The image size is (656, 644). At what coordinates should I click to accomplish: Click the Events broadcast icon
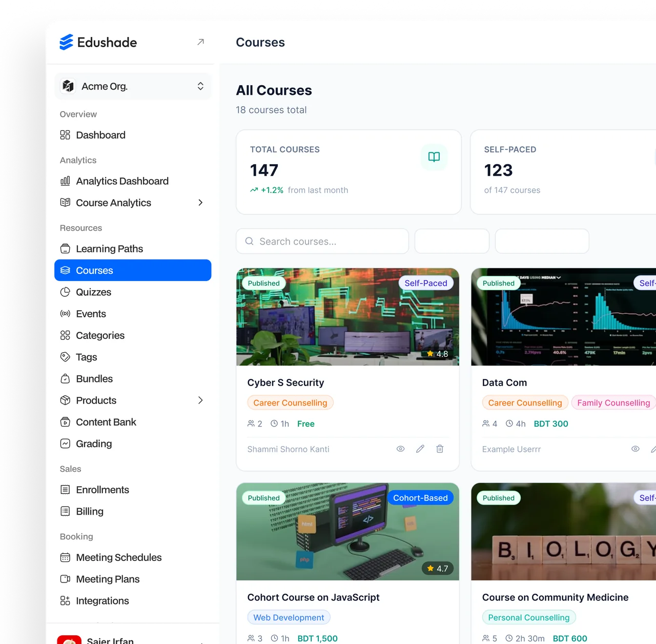tap(65, 314)
